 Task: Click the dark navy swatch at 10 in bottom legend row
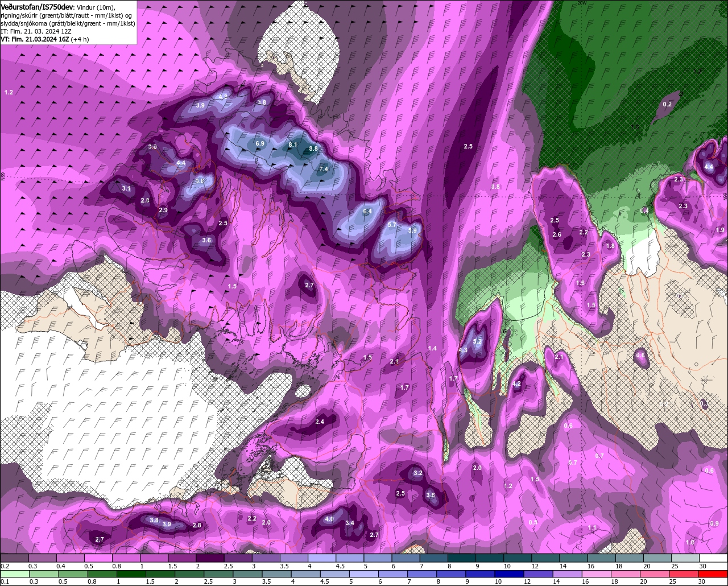(x=508, y=574)
